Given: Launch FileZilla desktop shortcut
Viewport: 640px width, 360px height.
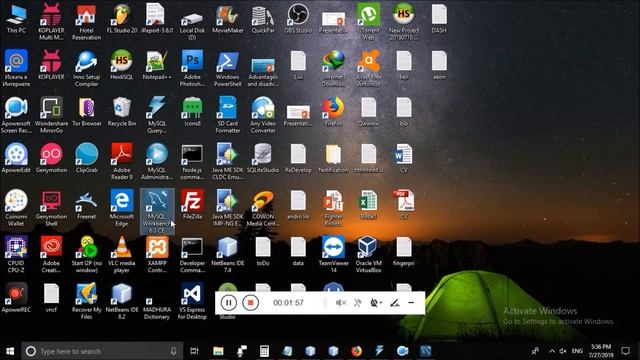Looking at the screenshot, I should [192, 204].
